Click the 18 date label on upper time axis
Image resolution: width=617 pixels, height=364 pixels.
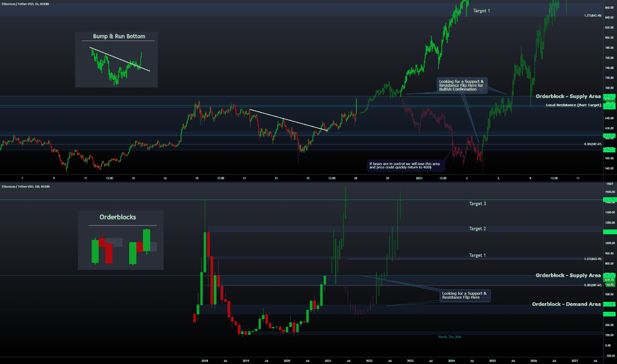tap(197, 178)
